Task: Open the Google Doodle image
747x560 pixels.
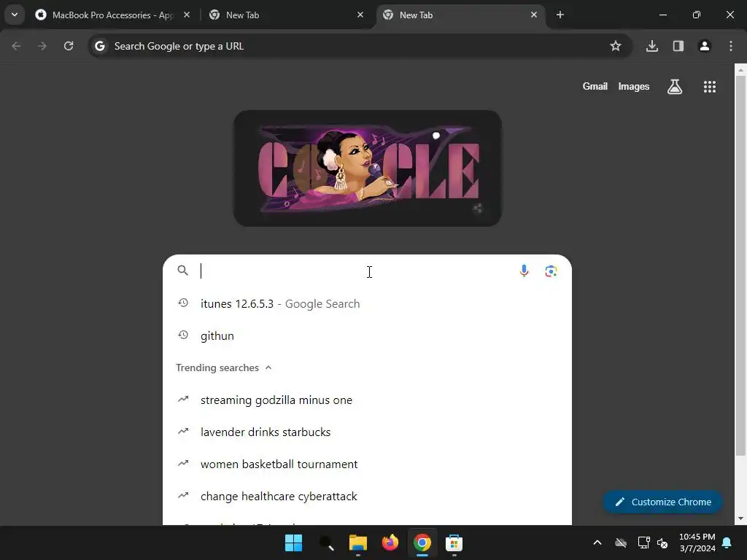Action: (368, 168)
